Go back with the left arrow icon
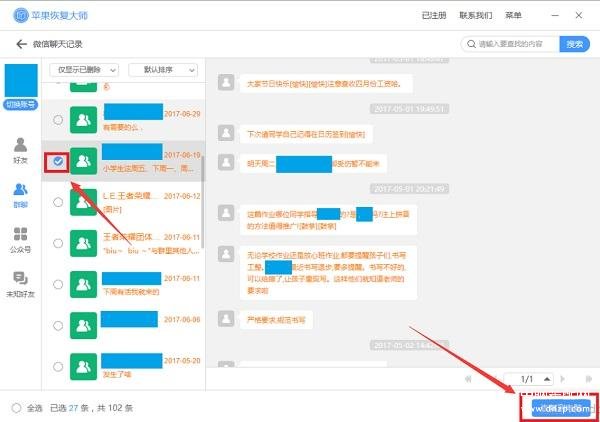Viewport: 600px width, 422px height. pos(21,44)
